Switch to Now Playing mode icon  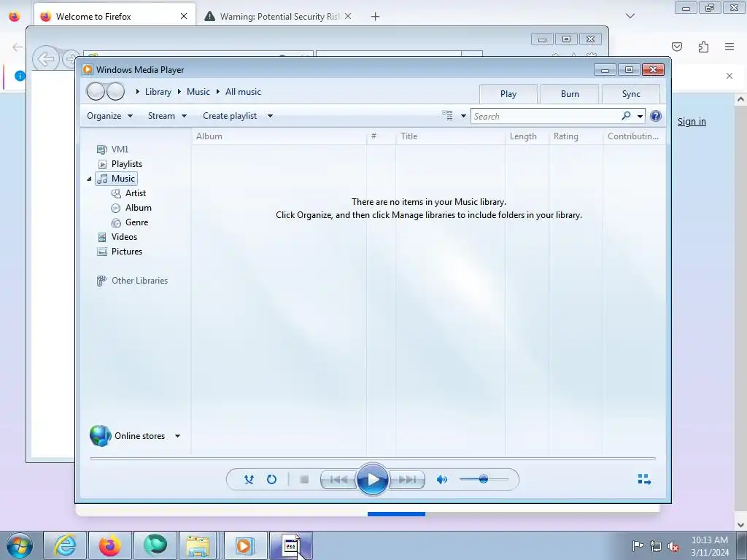(644, 479)
